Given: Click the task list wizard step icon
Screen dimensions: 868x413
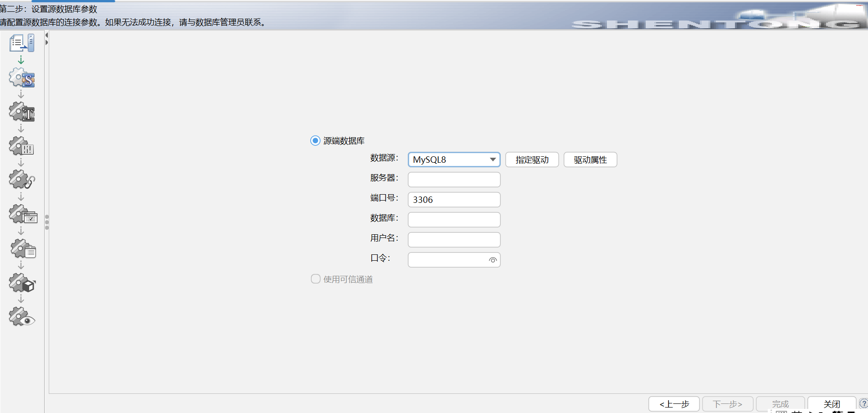Looking at the screenshot, I should [21, 43].
